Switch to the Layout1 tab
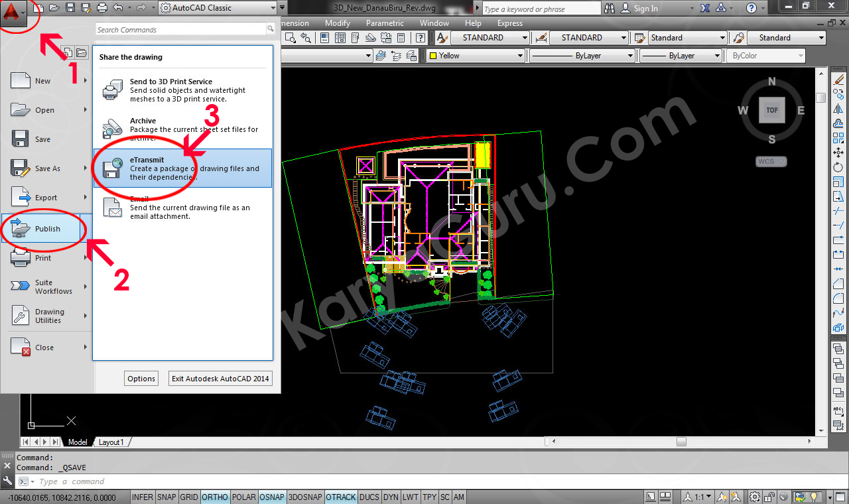Image resolution: width=849 pixels, height=504 pixels. coord(111,442)
